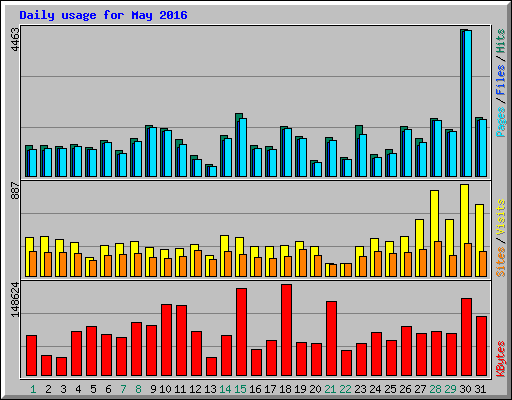Click the red KBytes bar for day 15
Image resolution: width=512 pixels, height=400 pixels.
[241, 332]
